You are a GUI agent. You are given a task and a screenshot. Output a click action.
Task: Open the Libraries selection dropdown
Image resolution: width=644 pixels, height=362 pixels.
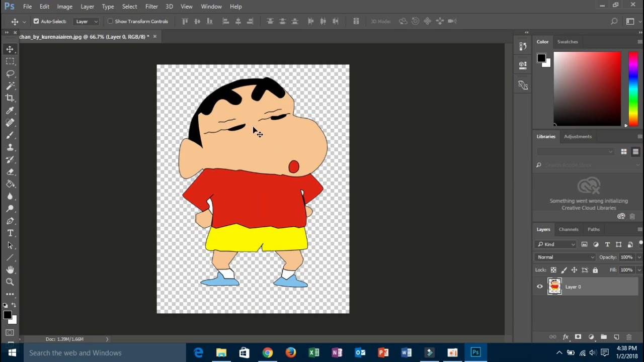575,151
